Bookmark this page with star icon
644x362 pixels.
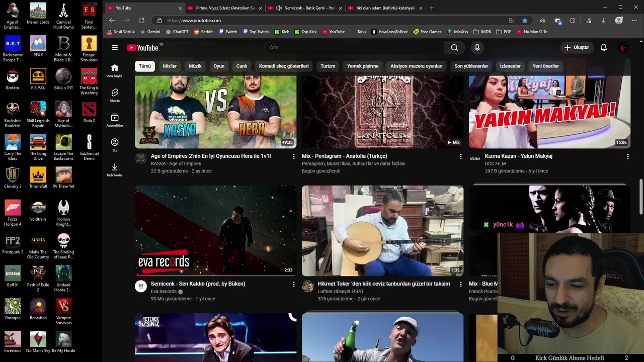tap(525, 21)
